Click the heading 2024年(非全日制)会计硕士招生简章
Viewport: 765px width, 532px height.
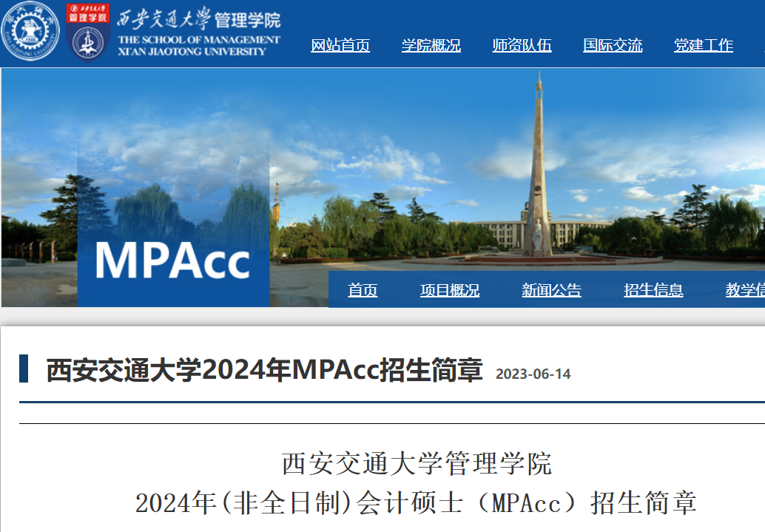[x=417, y=502]
